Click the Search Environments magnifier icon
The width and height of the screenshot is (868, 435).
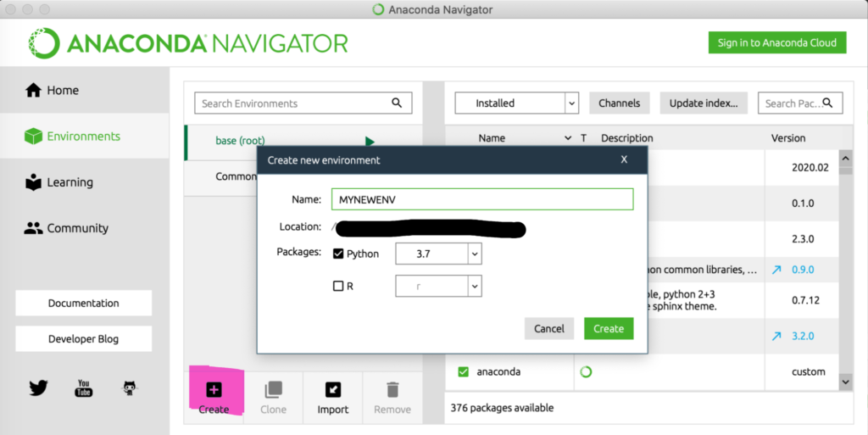point(397,103)
